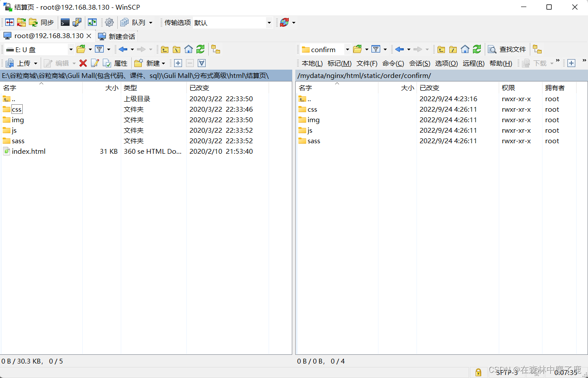Expand local filter dropdown arrow
This screenshot has height=378, width=588.
(x=109, y=49)
